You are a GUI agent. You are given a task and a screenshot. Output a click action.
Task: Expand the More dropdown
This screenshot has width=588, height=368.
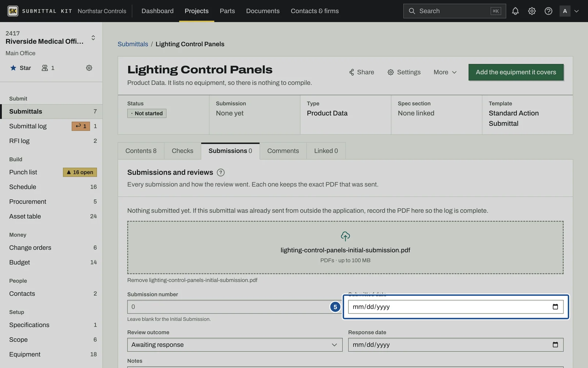pos(445,72)
